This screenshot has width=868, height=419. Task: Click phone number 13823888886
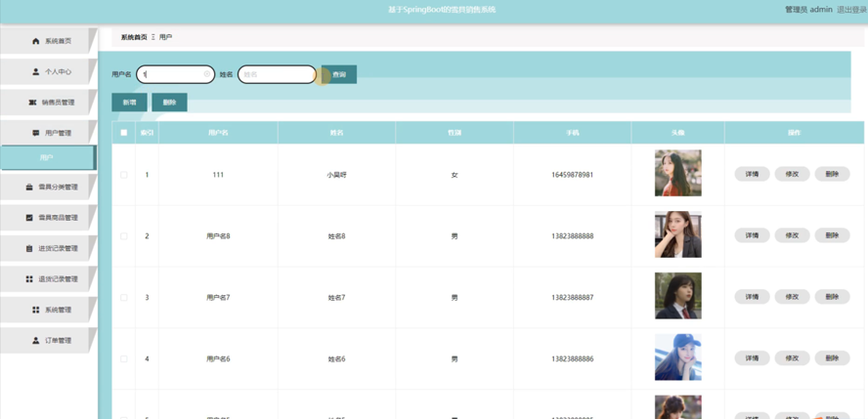click(x=573, y=358)
